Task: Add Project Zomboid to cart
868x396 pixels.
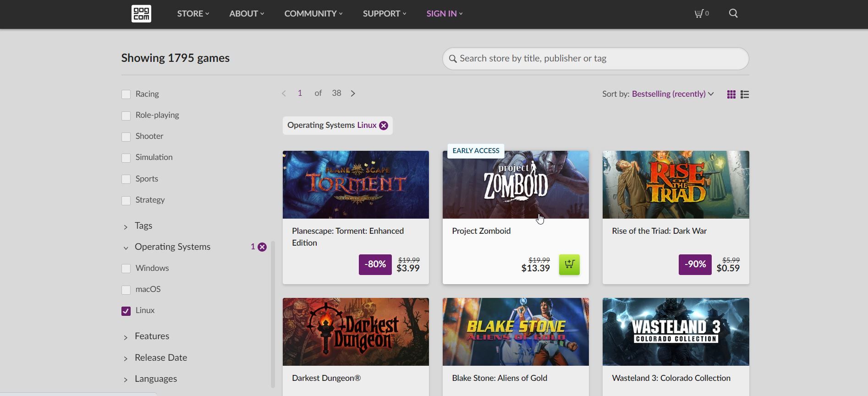Action: pos(569,264)
